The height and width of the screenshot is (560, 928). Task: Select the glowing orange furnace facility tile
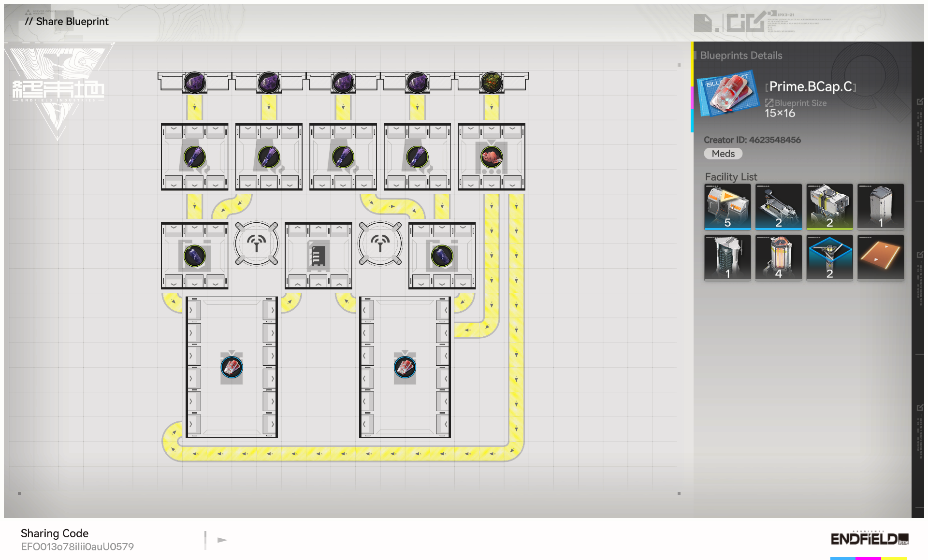(778, 257)
